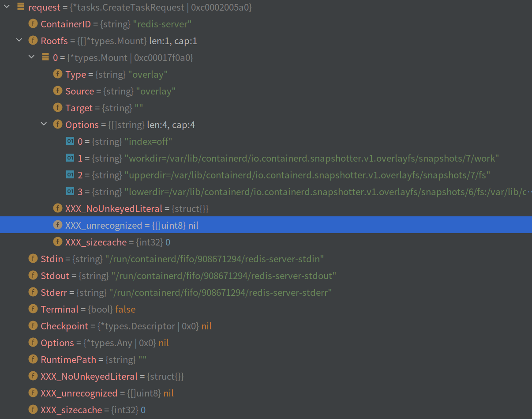
Task: Select the Source "overlay" value
Action: 156,91
